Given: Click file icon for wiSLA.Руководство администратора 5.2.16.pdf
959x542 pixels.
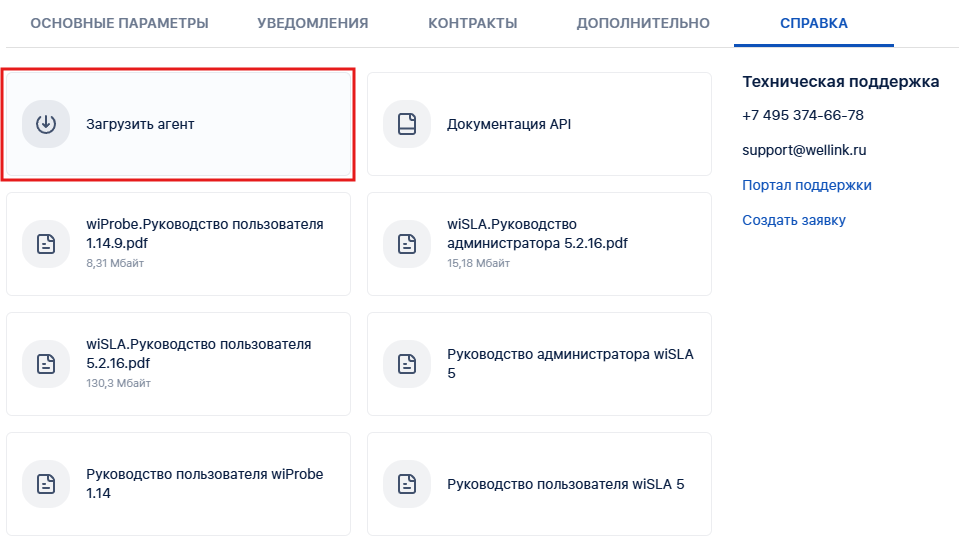Looking at the screenshot, I should click(x=407, y=244).
